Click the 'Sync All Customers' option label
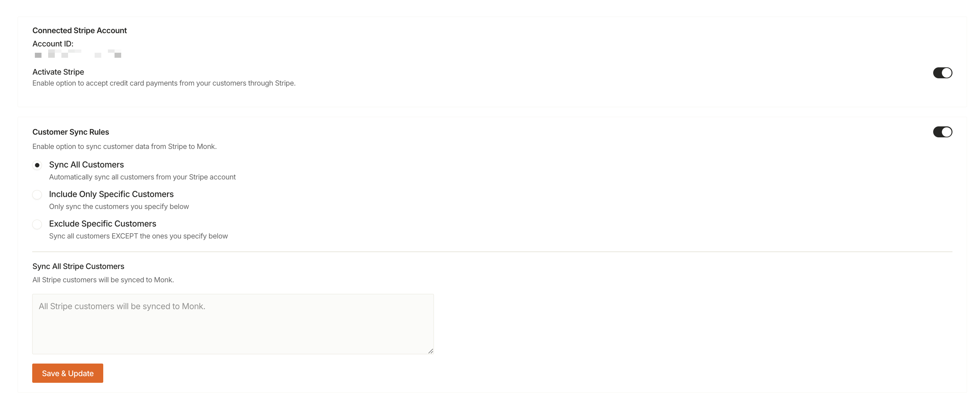The image size is (980, 408). point(86,165)
